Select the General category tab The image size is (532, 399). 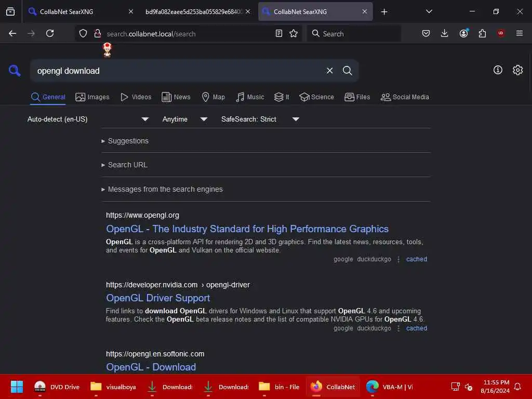tap(48, 97)
